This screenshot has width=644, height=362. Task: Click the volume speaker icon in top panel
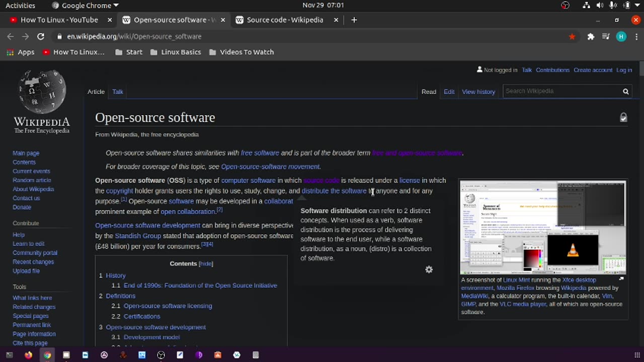click(600, 6)
